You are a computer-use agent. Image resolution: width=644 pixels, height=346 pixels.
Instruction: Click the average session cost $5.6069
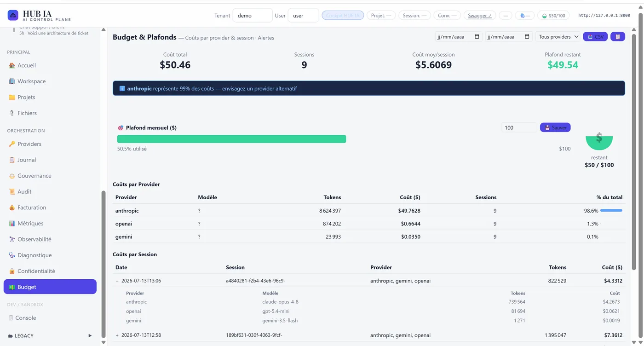click(x=433, y=65)
